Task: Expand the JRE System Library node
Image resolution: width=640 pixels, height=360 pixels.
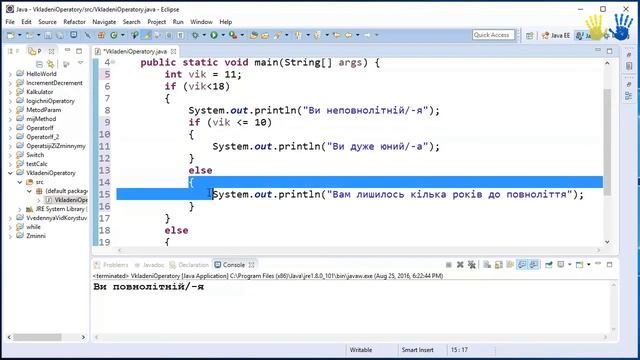Action: point(20,209)
